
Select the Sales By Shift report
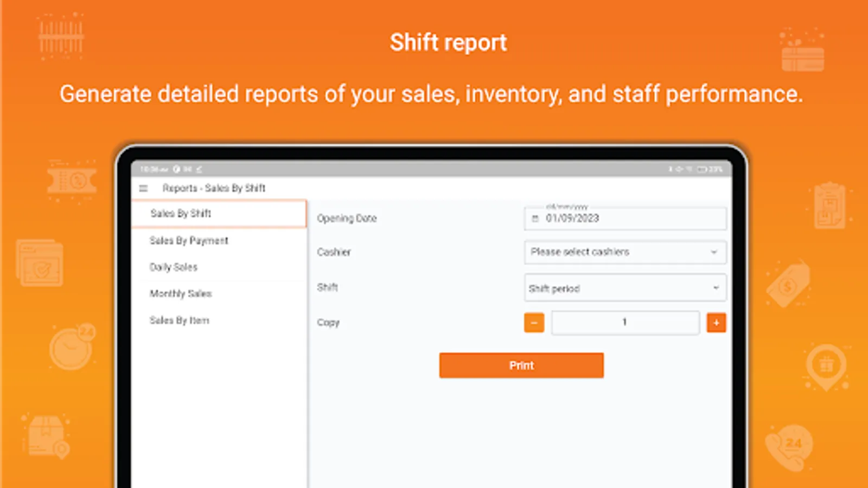pos(219,214)
